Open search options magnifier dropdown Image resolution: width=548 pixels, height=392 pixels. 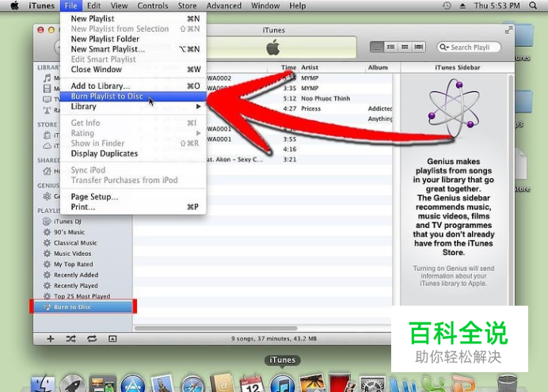pyautogui.click(x=443, y=48)
